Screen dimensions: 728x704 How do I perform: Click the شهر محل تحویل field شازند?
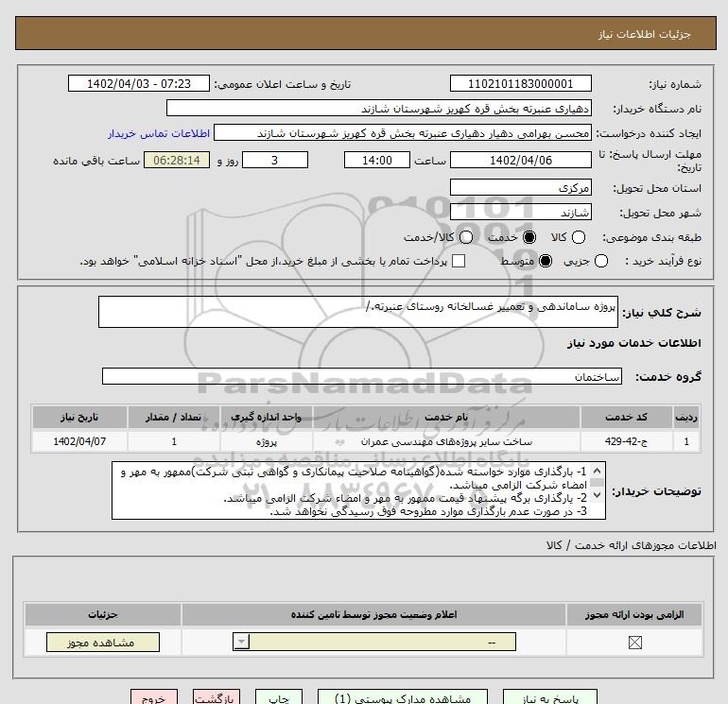point(520,212)
